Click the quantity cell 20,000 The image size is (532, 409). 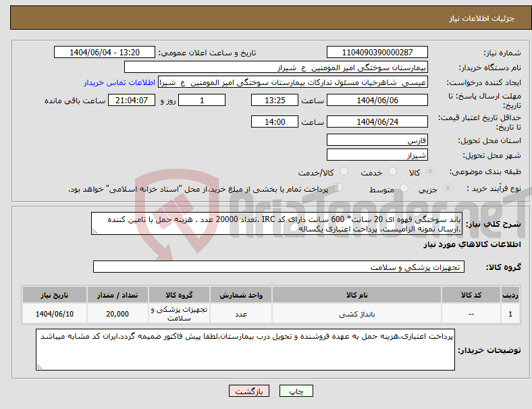(117, 315)
